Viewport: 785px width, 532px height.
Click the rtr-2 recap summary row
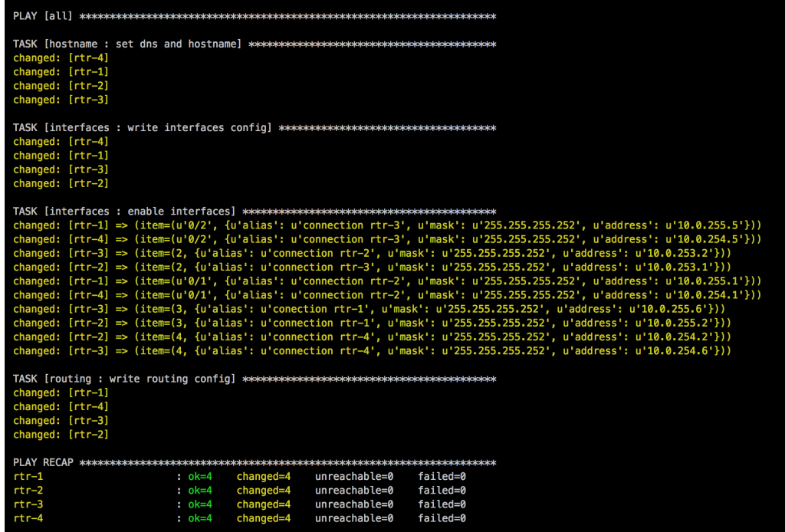pos(230,490)
